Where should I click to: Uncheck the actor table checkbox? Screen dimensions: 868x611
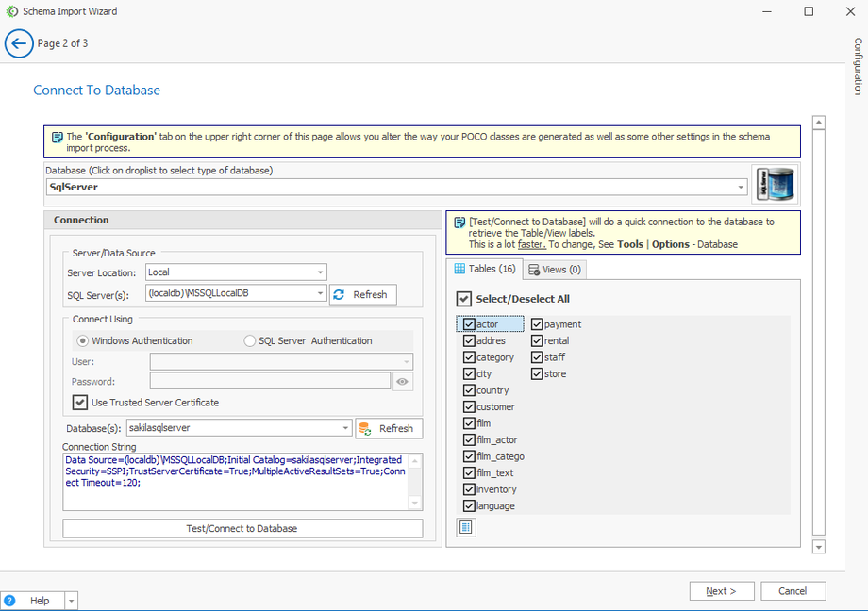click(469, 324)
